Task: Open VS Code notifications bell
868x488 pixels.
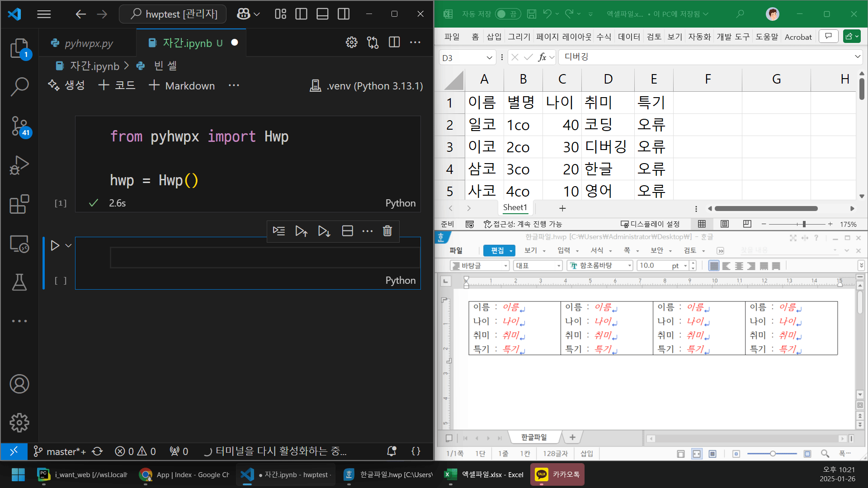Action: pos(392,451)
